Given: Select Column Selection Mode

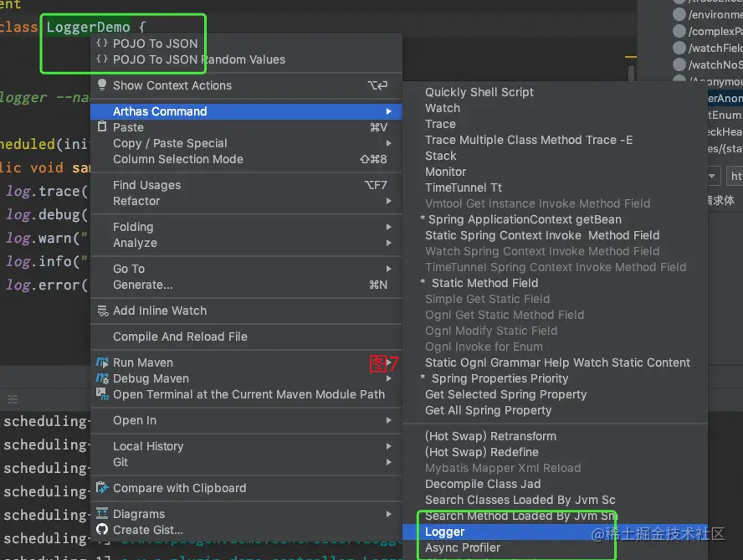Looking at the screenshot, I should pos(246,159).
